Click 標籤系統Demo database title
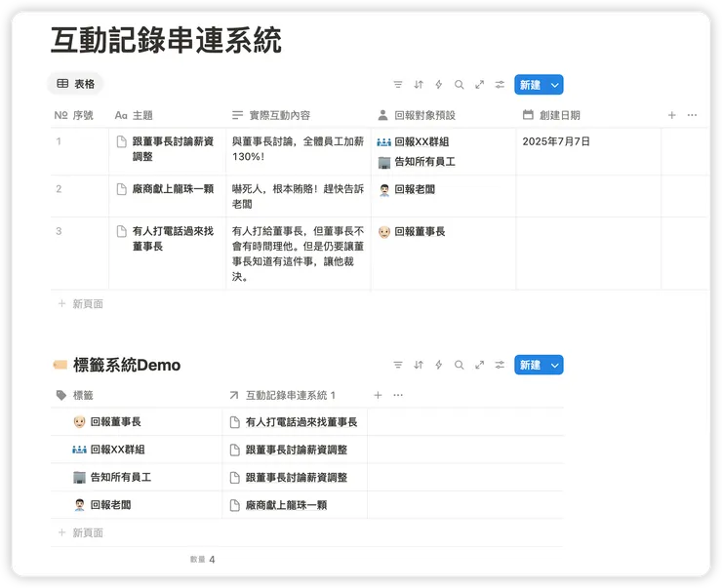 (x=127, y=365)
